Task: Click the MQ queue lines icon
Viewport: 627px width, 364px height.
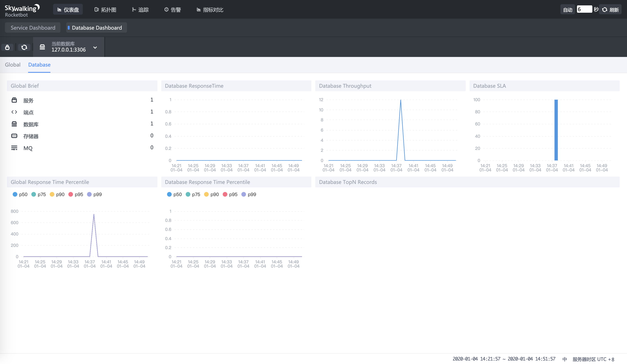Action: pyautogui.click(x=14, y=148)
